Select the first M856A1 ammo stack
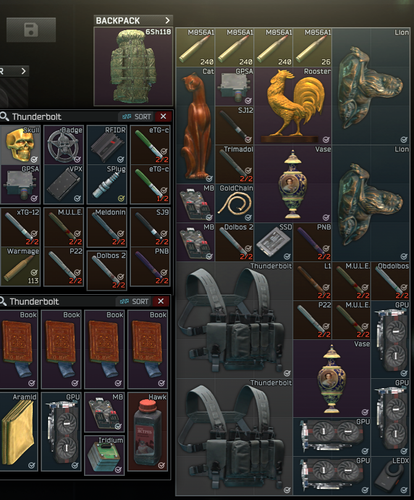This screenshot has width=414, height=500. pos(195,47)
